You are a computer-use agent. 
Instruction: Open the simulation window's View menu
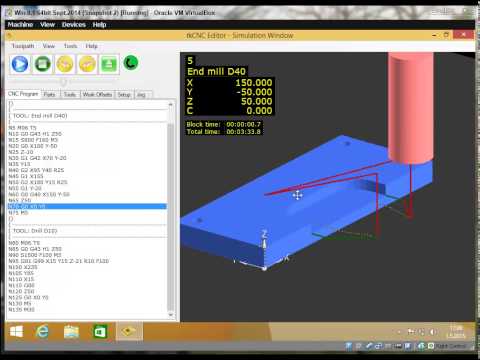coord(49,46)
